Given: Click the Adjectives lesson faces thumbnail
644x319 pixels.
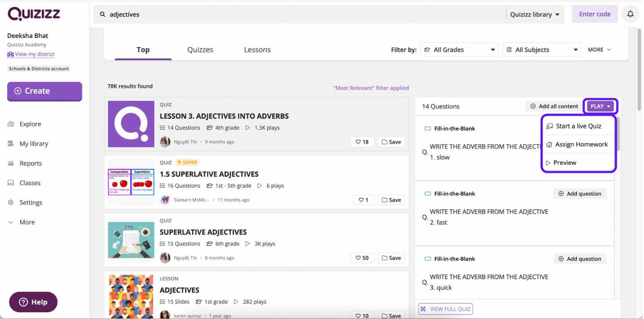Looking at the screenshot, I should click(131, 297).
